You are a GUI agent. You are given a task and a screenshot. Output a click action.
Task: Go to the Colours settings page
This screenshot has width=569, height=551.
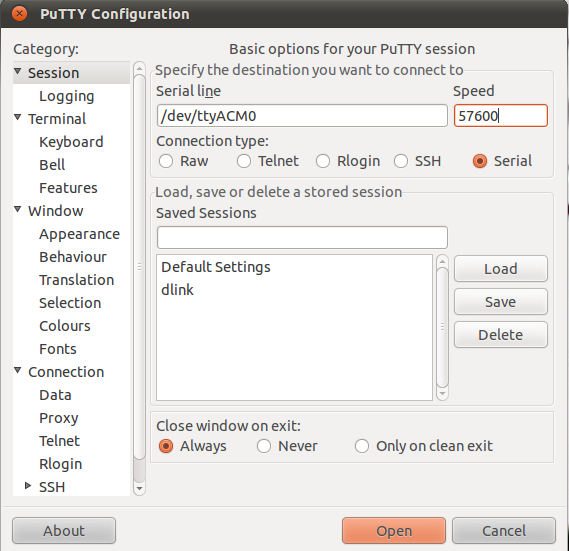(65, 326)
